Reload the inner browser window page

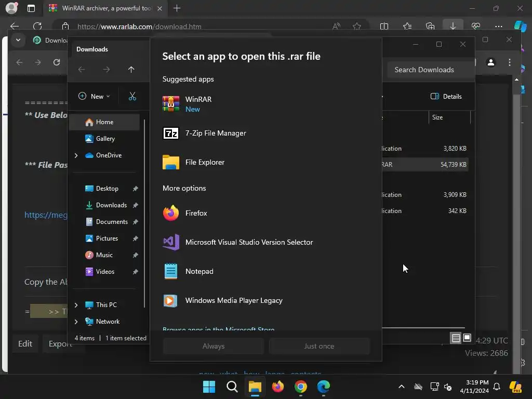point(57,62)
